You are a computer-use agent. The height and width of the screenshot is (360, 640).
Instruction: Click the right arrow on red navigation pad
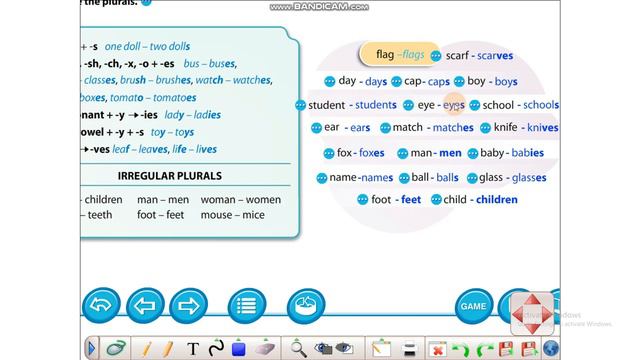(x=546, y=315)
